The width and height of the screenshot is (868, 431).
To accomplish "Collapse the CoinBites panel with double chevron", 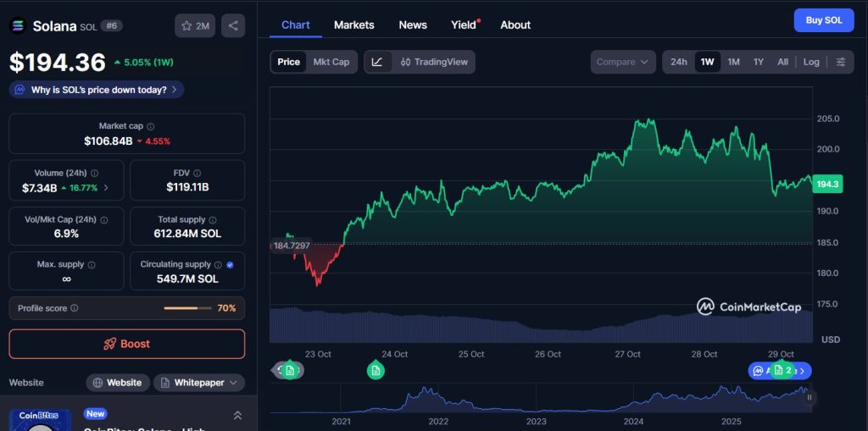I will click(x=237, y=415).
